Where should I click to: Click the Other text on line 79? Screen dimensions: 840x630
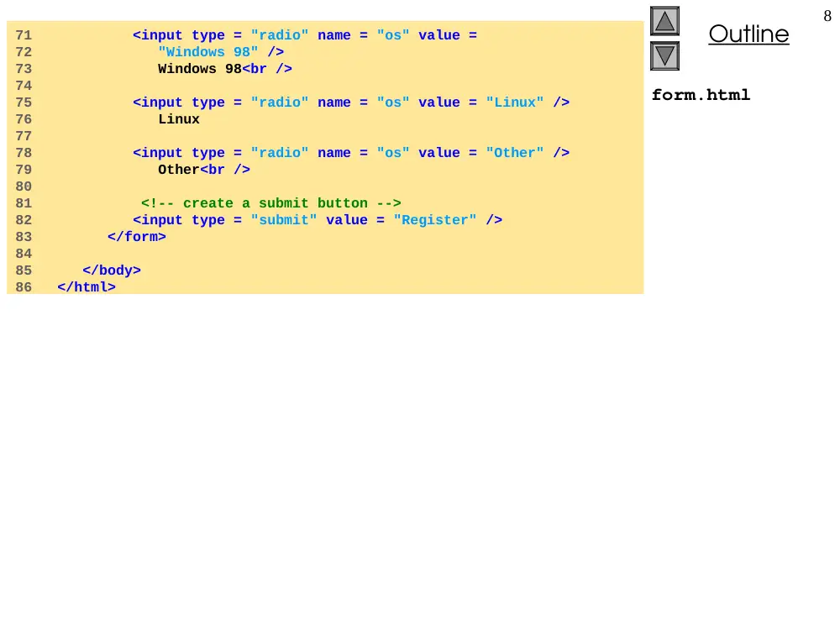click(x=179, y=170)
